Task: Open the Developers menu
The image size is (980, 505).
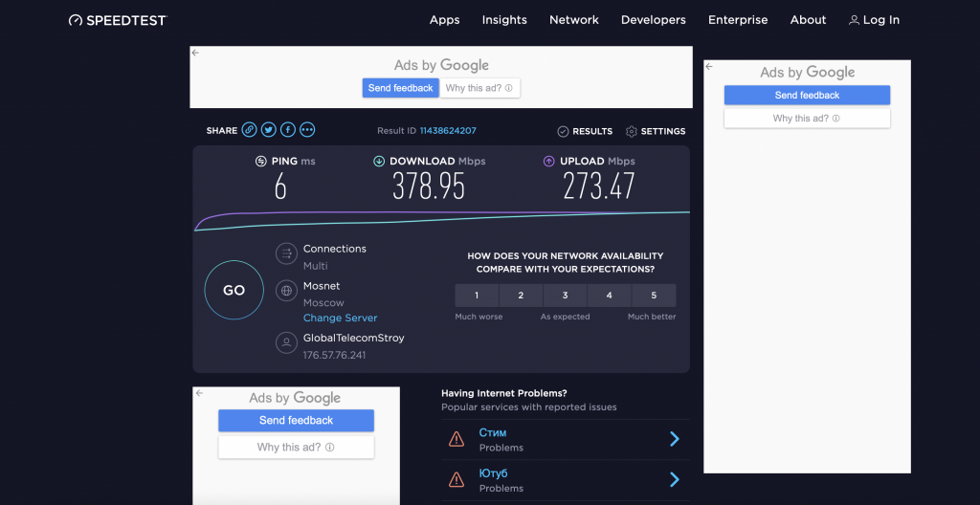Action: pyautogui.click(x=653, y=20)
